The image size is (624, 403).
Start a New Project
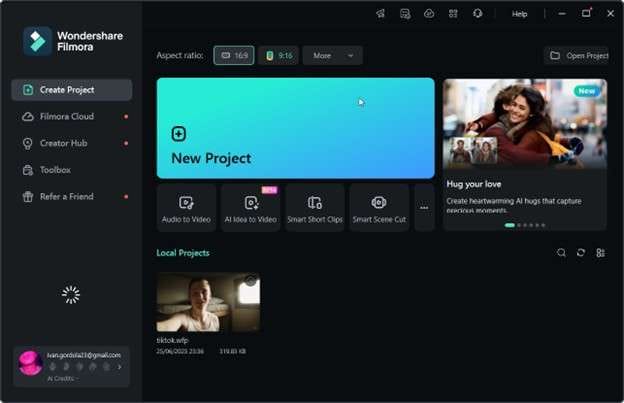[x=295, y=128]
